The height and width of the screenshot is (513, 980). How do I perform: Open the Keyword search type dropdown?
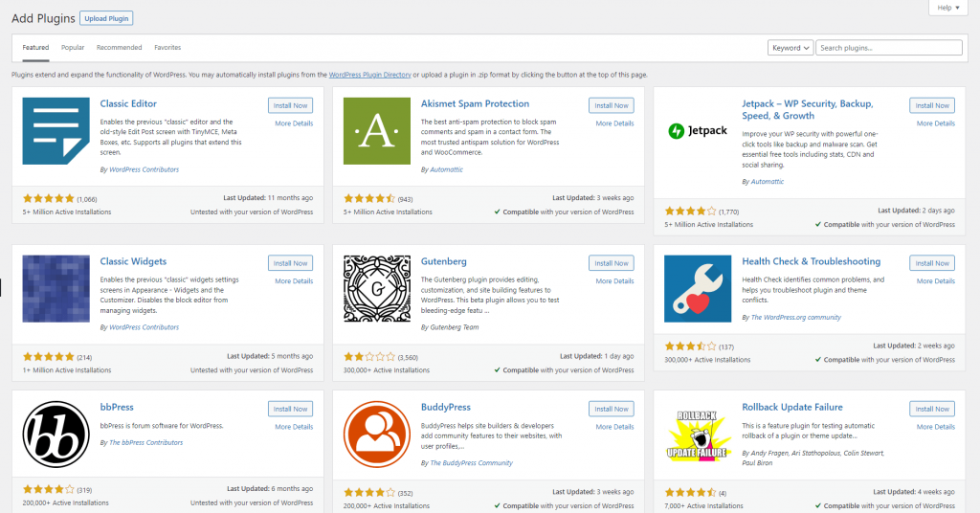click(x=790, y=48)
